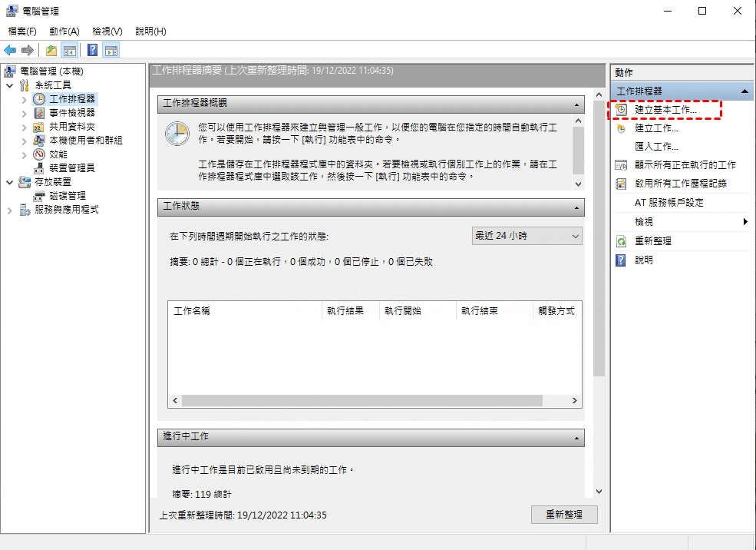Image resolution: width=756 pixels, height=550 pixels.
Task: Select the 存放裝置 storage icon
Action: (x=25, y=182)
